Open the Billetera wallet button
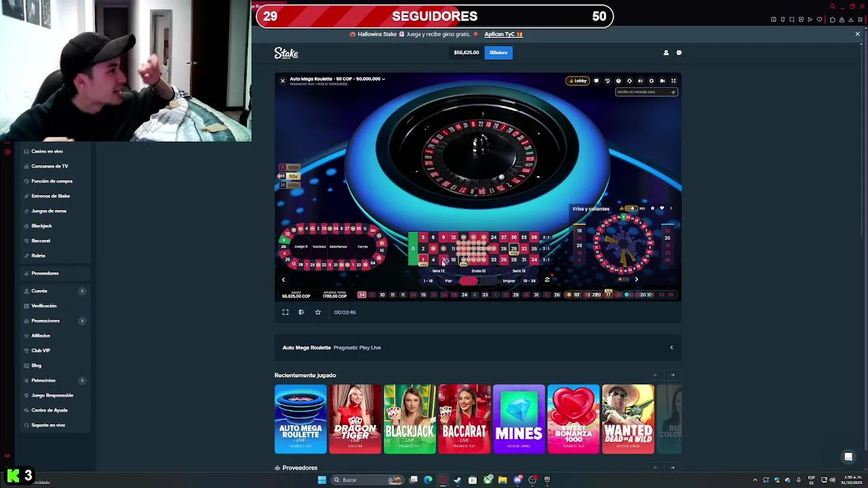This screenshot has width=868, height=488. [x=498, y=52]
